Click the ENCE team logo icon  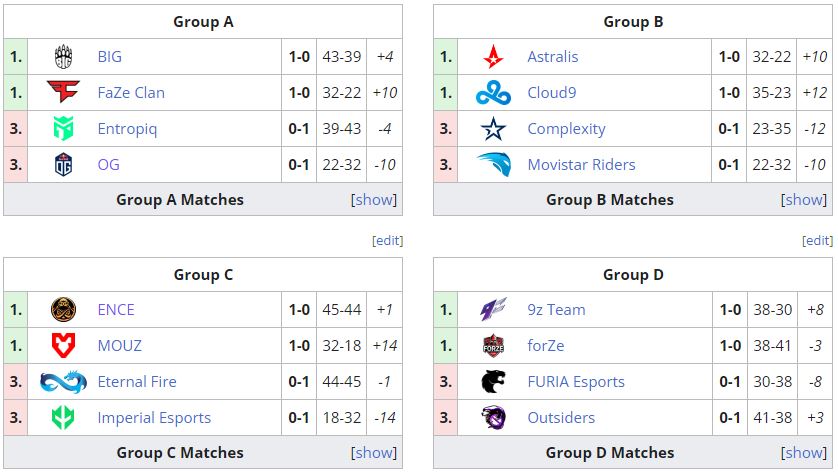63,310
